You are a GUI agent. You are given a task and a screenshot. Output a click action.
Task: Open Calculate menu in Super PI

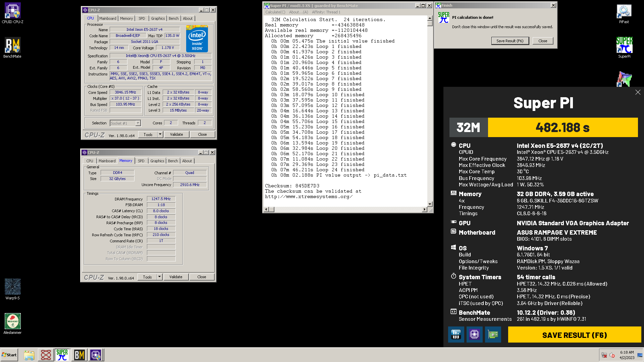pyautogui.click(x=275, y=12)
